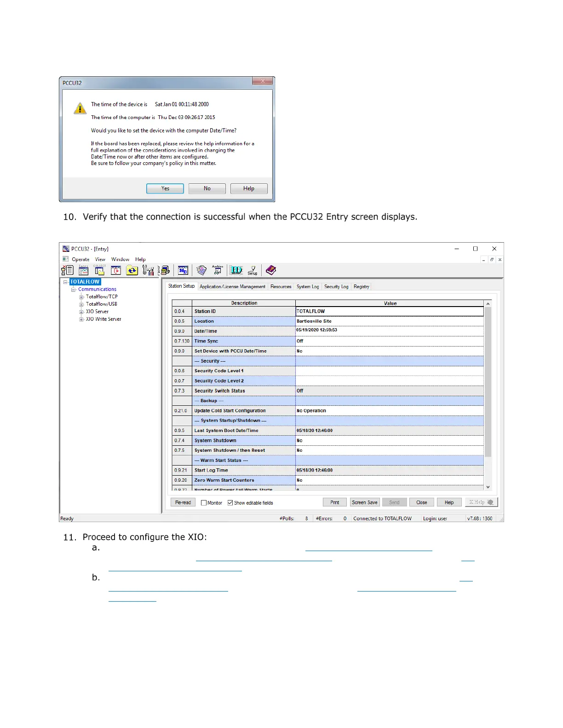Open the Security Log tab
The image size is (563, 728).
[336, 287]
